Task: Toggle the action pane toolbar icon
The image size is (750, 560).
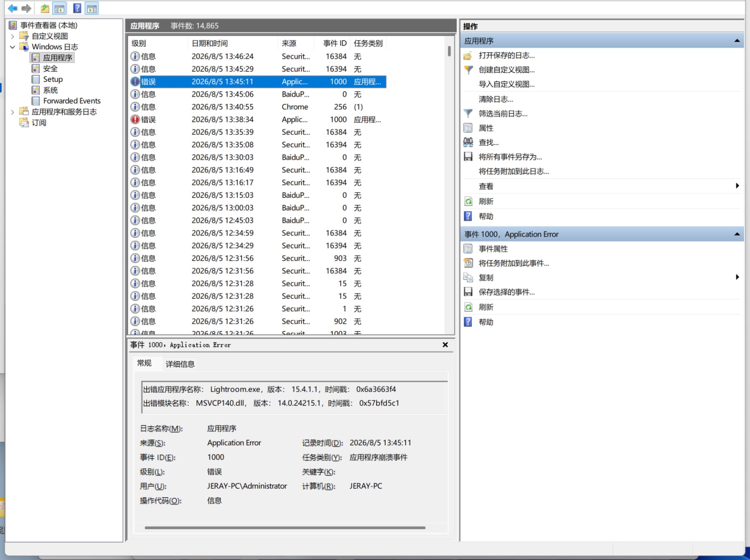Action: 92,8
